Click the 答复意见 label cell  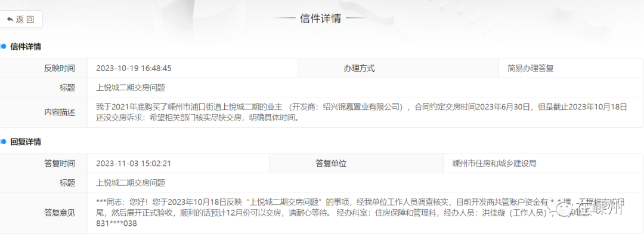click(44, 213)
